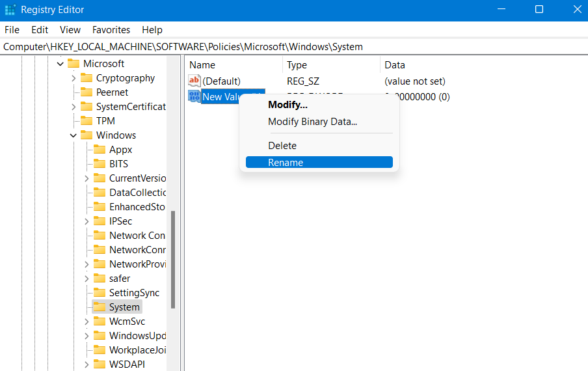The height and width of the screenshot is (371, 588).
Task: Select Modify... in the context menu
Action: point(287,105)
